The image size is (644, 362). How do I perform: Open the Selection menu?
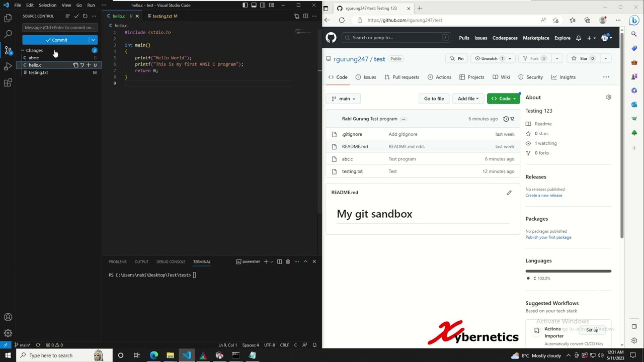click(47, 5)
